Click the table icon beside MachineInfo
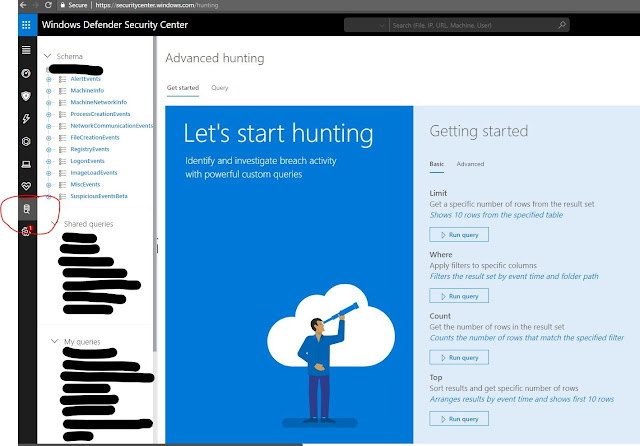This screenshot has width=640, height=446. [62, 91]
